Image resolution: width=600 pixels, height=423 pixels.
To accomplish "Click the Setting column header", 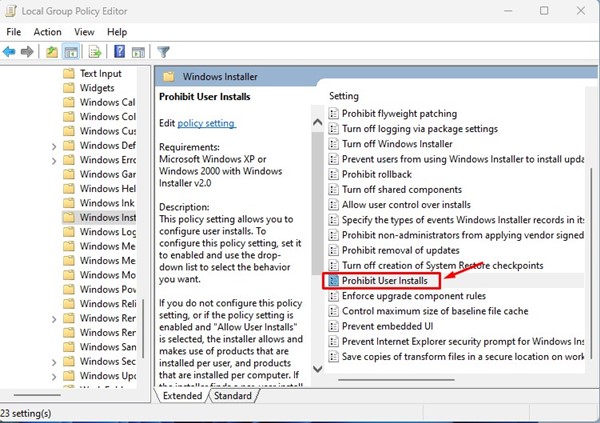I will tap(344, 96).
